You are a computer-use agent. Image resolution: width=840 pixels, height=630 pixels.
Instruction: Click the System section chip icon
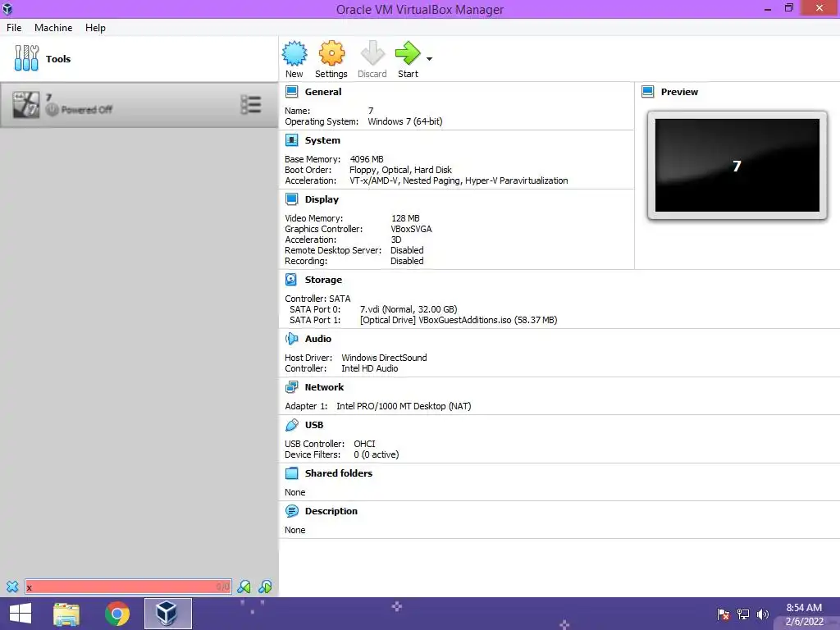pyautogui.click(x=291, y=140)
